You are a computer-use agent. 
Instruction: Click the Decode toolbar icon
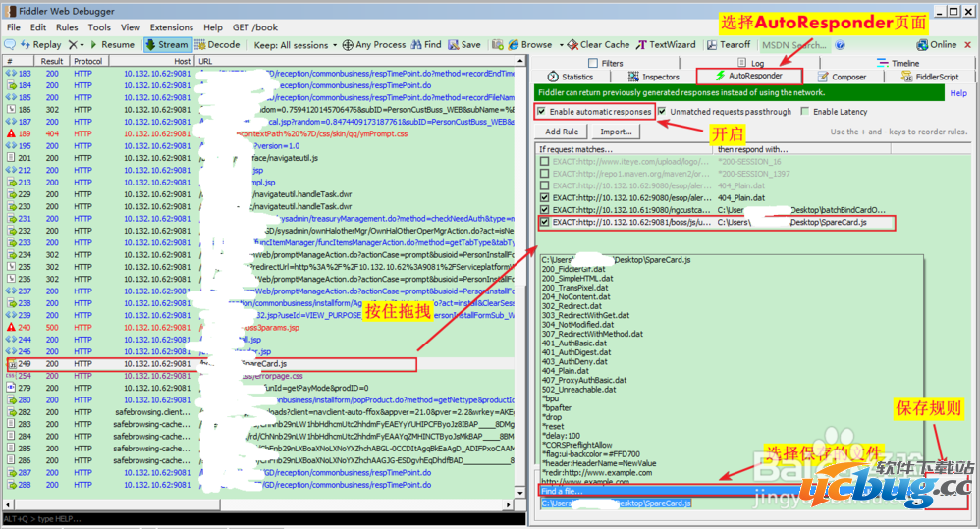point(200,45)
